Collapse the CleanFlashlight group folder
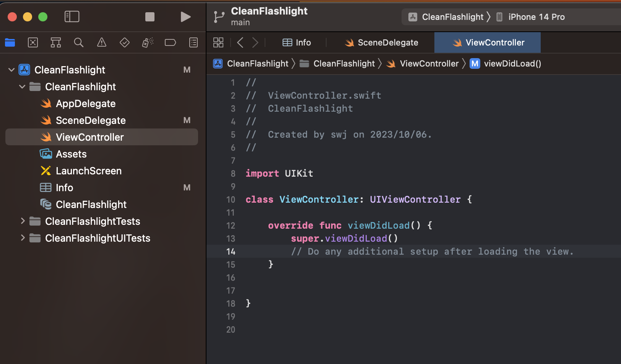The height and width of the screenshot is (364, 621). (x=22, y=87)
